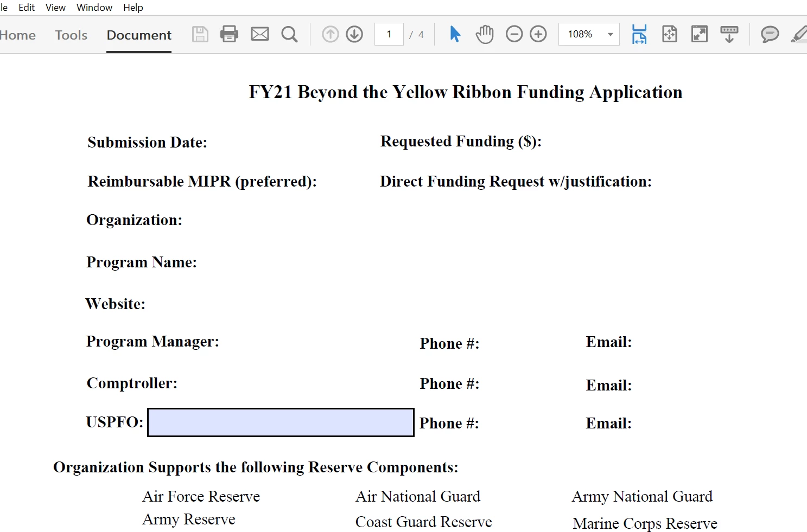Click the 'Coast Guard Reserve' component text

(424, 522)
